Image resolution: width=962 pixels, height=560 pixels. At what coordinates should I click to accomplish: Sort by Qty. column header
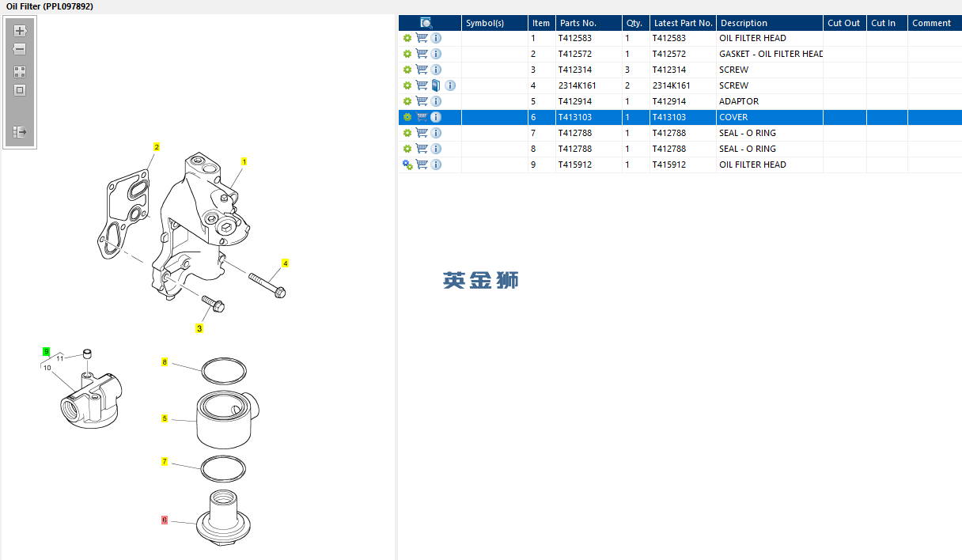pos(636,23)
